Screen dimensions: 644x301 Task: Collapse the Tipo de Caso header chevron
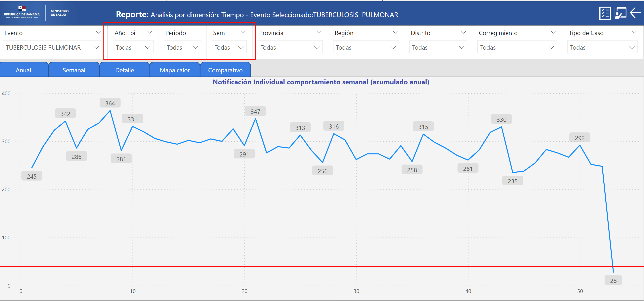pos(634,32)
